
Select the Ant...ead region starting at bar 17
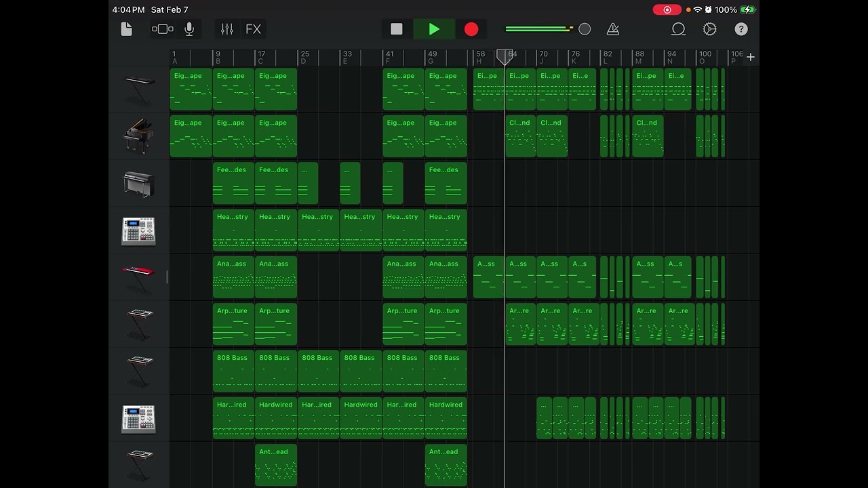click(x=276, y=465)
